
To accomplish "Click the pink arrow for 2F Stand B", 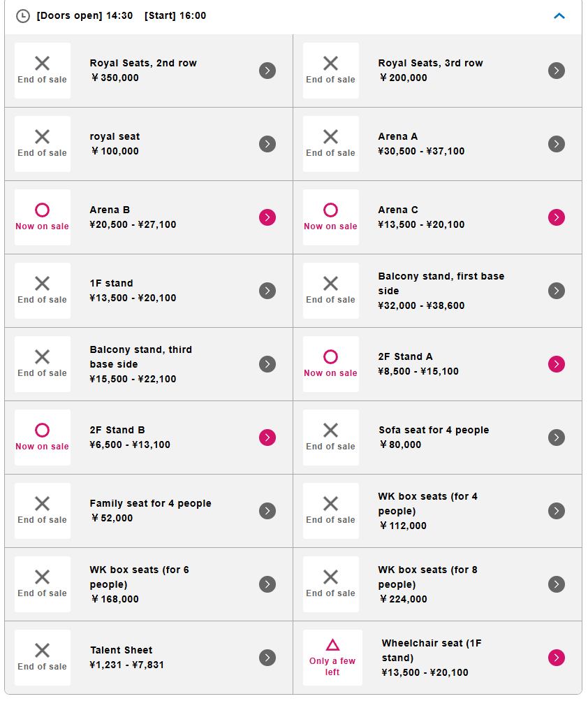I will pyautogui.click(x=267, y=438).
